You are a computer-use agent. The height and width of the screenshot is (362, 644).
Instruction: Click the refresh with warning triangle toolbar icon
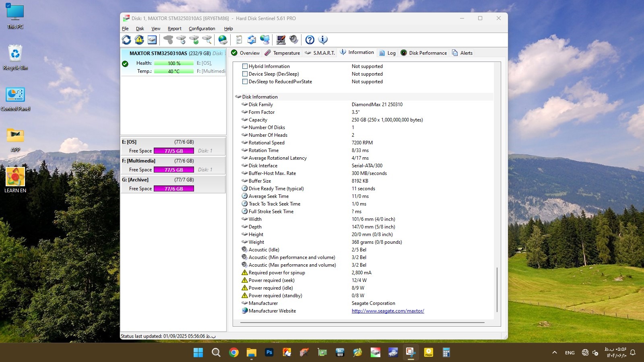point(139,39)
